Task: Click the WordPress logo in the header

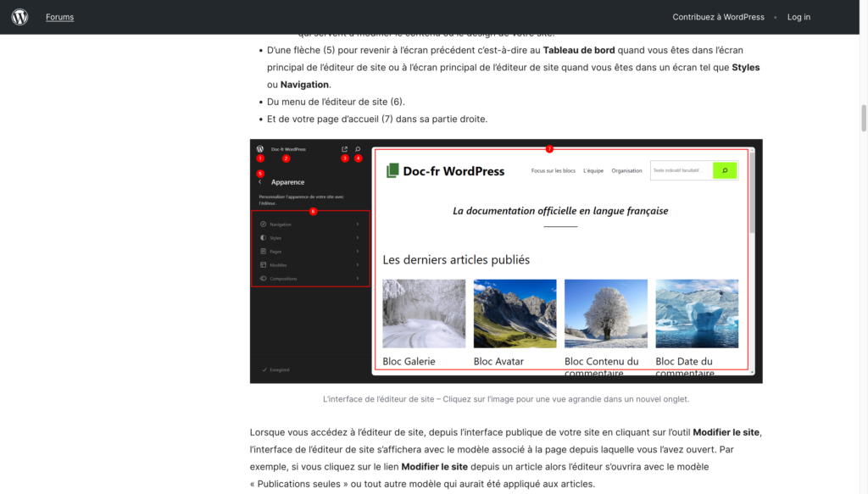Action: (x=20, y=17)
